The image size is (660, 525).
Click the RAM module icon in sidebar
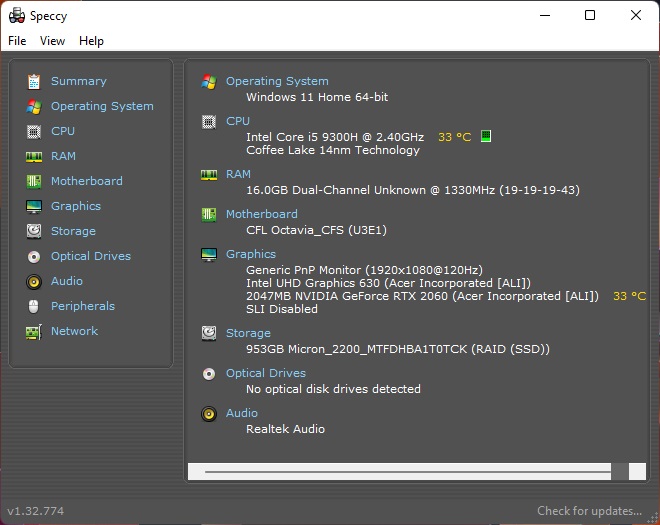[34, 156]
